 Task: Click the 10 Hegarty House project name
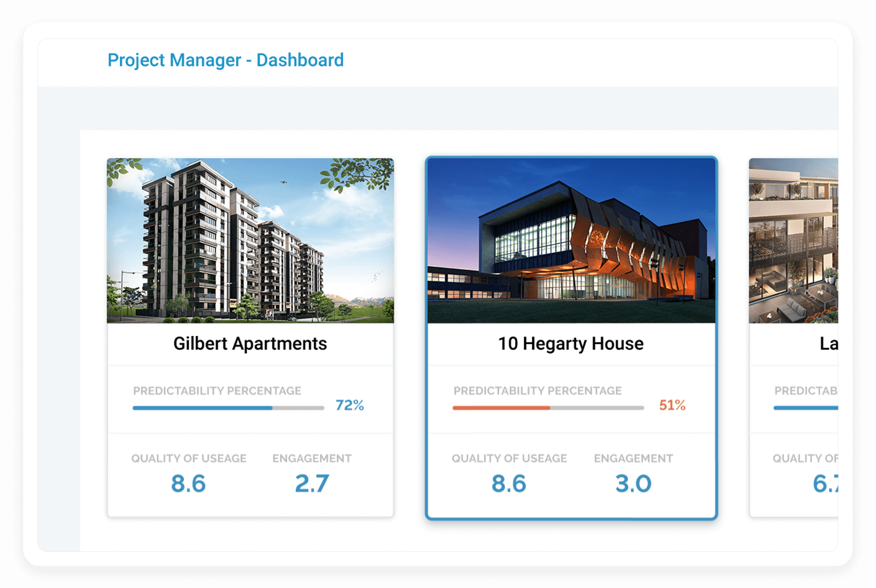571,344
